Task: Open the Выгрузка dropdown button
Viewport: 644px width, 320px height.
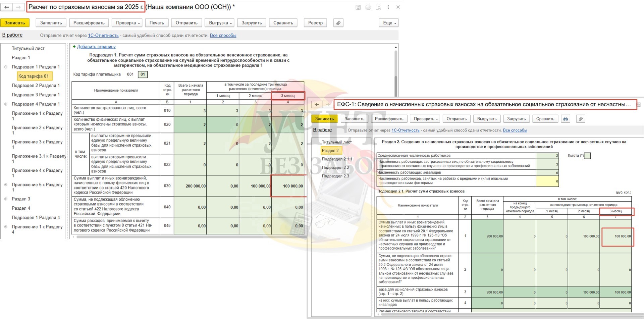Action: click(x=220, y=23)
